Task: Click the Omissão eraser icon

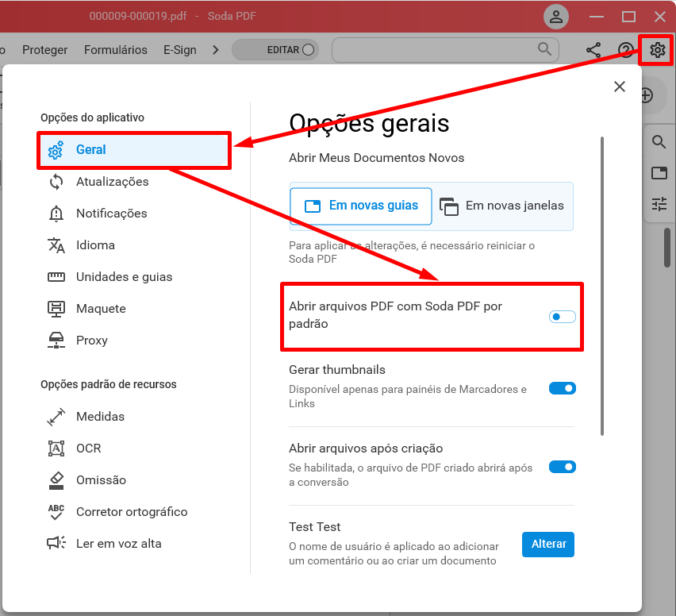Action: coord(56,480)
